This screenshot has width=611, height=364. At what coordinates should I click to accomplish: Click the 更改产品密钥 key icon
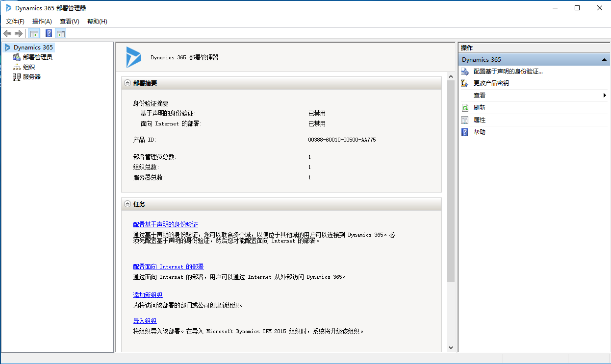[x=465, y=83]
